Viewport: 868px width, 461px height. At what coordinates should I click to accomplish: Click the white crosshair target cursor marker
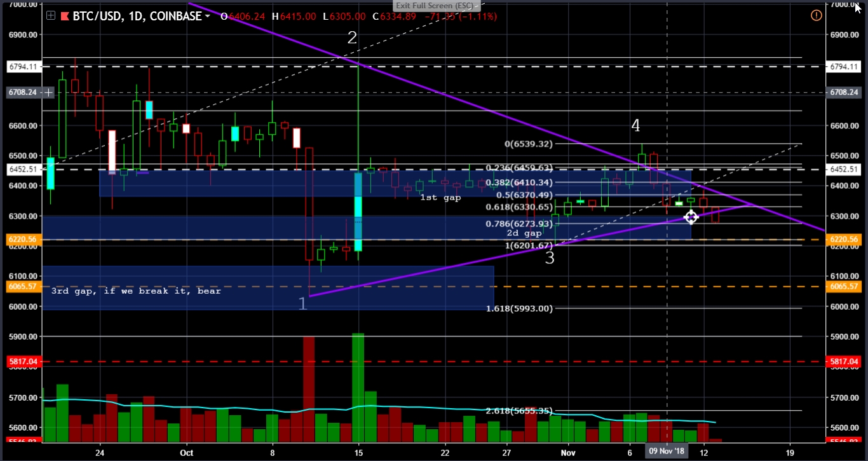(691, 217)
